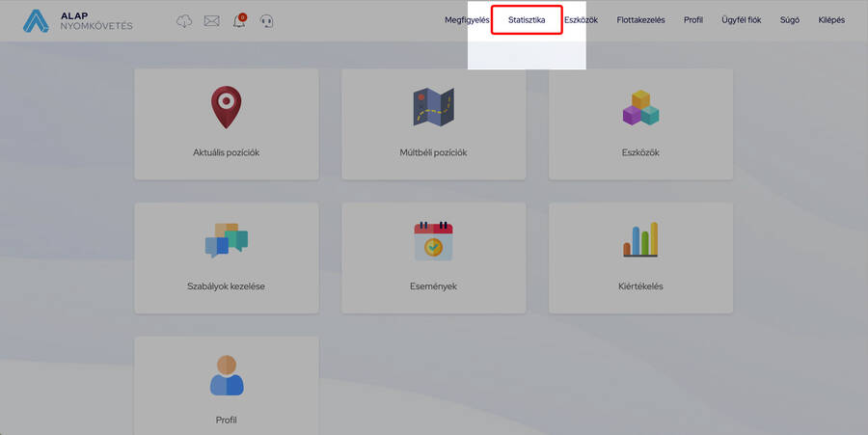Click the headset support icon
This screenshot has height=435, width=868.
tap(267, 20)
